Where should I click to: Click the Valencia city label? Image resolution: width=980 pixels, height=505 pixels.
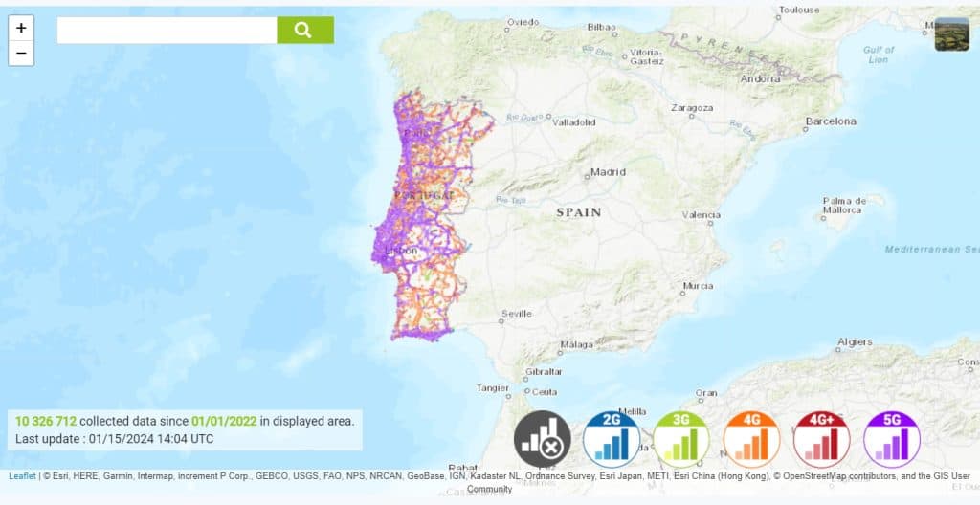(701, 215)
